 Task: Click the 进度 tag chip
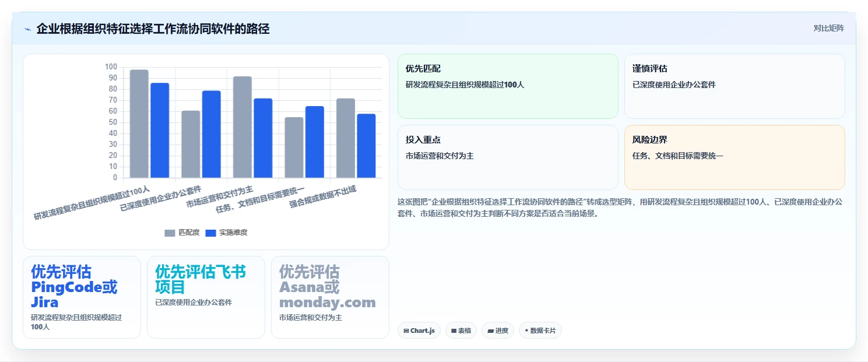(498, 331)
